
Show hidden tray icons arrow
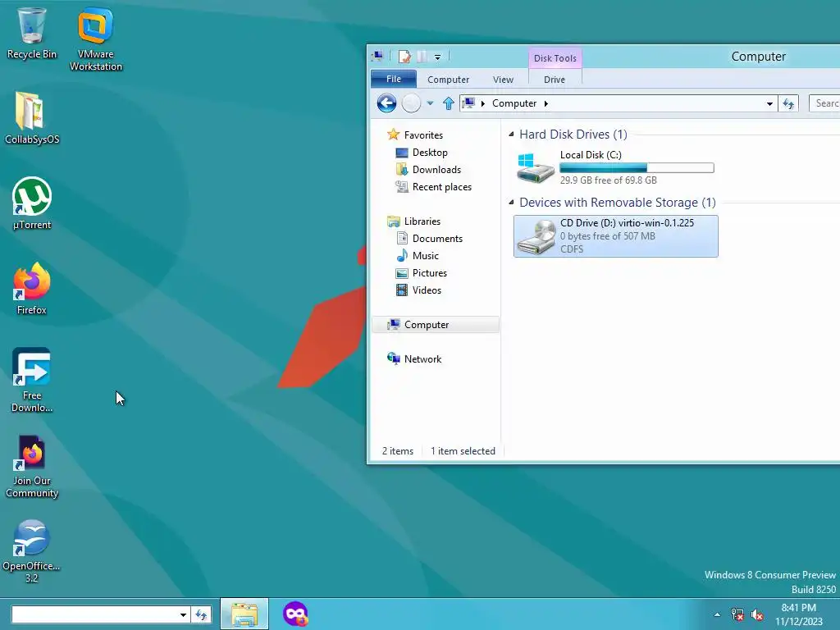click(717, 614)
